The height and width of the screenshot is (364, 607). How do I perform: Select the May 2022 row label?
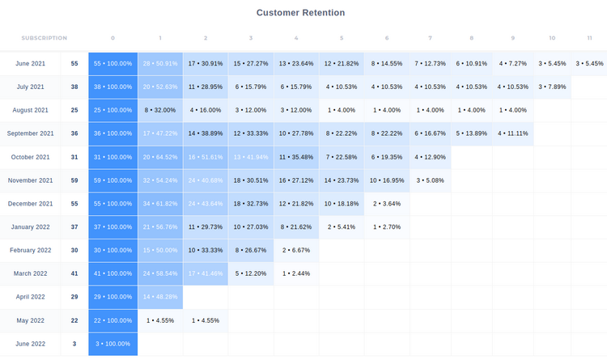[x=30, y=320]
